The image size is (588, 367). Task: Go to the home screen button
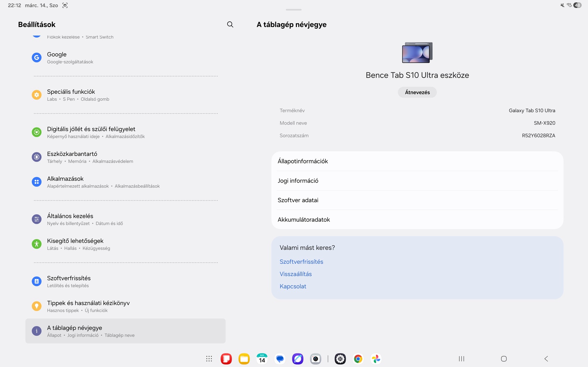pos(504,359)
